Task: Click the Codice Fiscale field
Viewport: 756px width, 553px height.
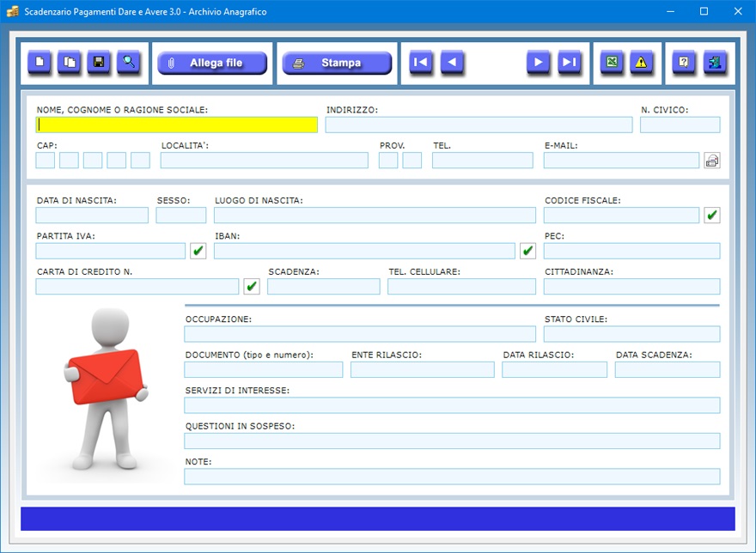Action: (x=621, y=215)
